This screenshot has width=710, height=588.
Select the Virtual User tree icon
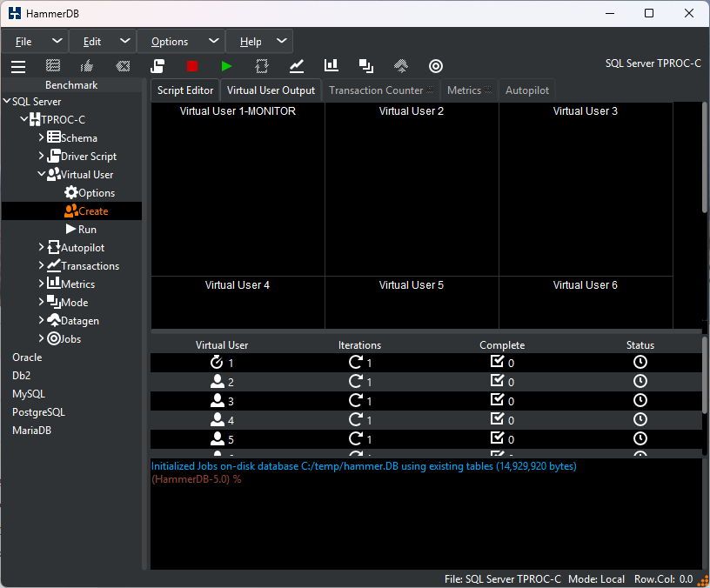click(54, 174)
